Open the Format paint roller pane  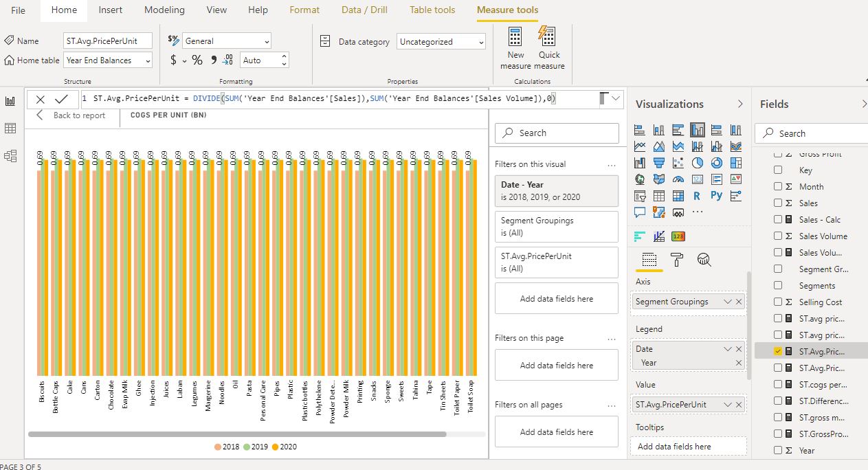[x=677, y=260]
